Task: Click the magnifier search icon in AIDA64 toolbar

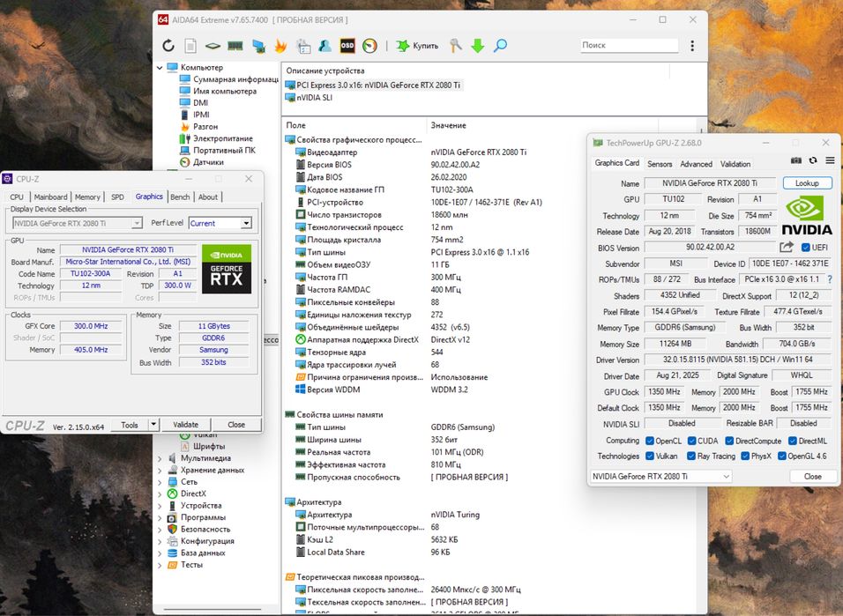Action: pyautogui.click(x=500, y=46)
